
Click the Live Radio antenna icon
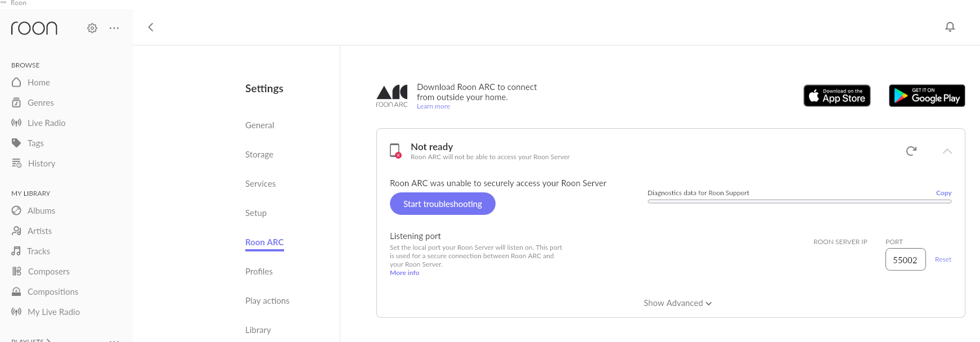17,123
